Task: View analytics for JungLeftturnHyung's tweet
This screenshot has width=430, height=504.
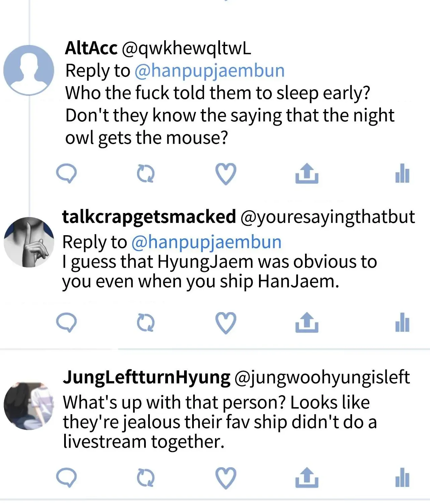Action: click(402, 477)
